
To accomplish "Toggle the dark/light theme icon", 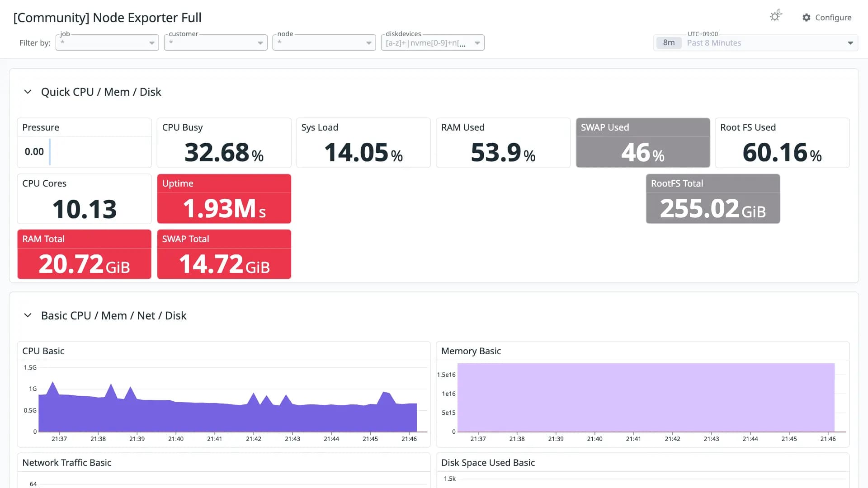I will click(776, 16).
